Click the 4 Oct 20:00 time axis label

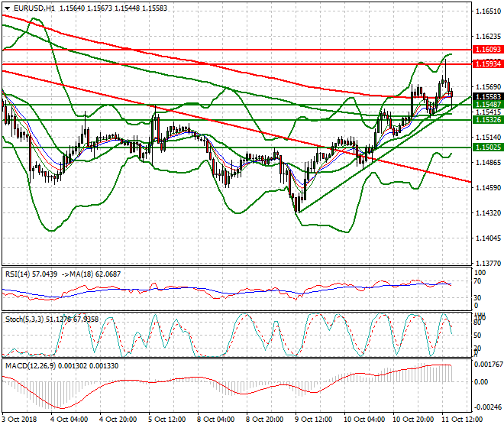(118, 420)
